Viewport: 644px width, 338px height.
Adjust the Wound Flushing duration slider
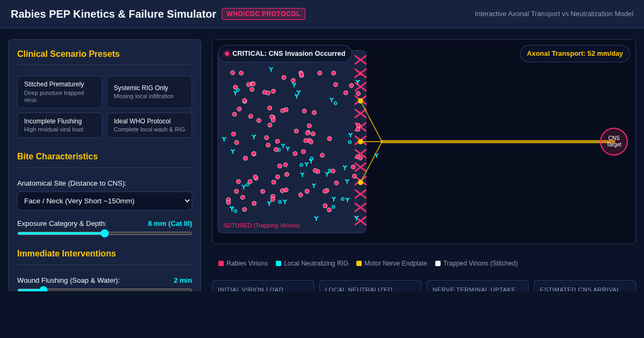pos(105,290)
